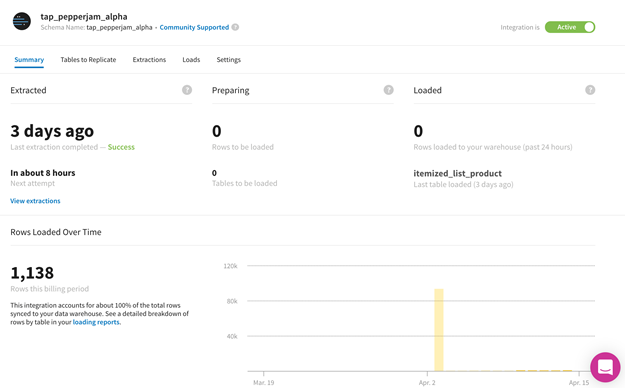Open the Settings tab

(x=228, y=60)
